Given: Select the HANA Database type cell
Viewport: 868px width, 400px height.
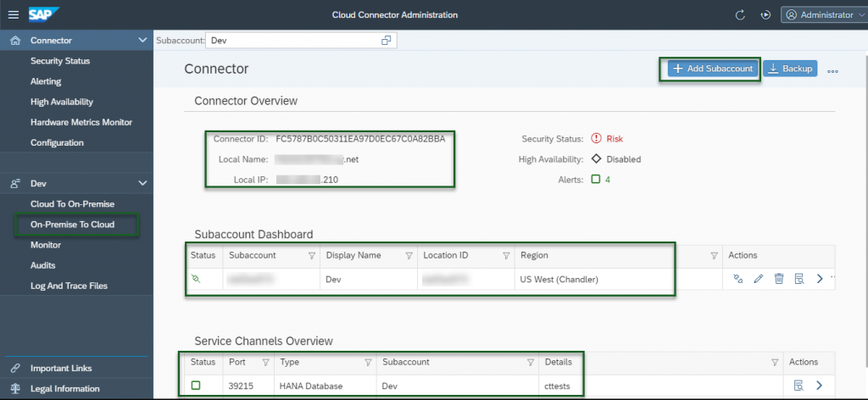Looking at the screenshot, I should [325, 386].
